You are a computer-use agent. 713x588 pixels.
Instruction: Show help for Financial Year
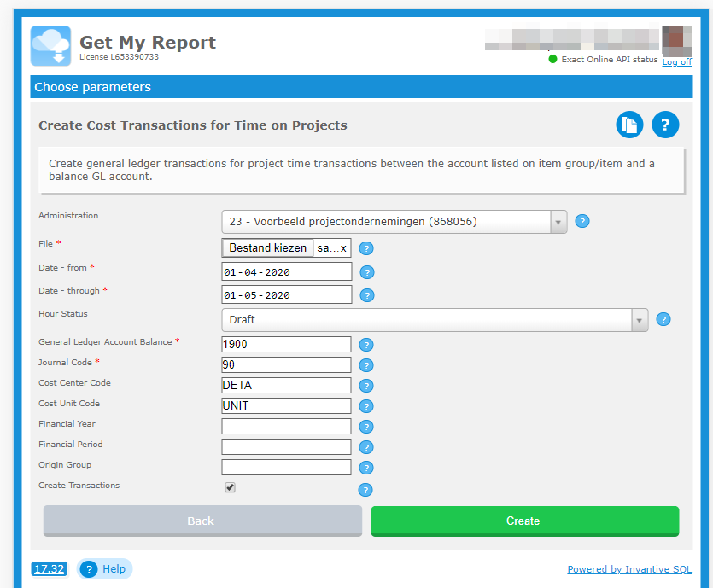click(x=366, y=427)
